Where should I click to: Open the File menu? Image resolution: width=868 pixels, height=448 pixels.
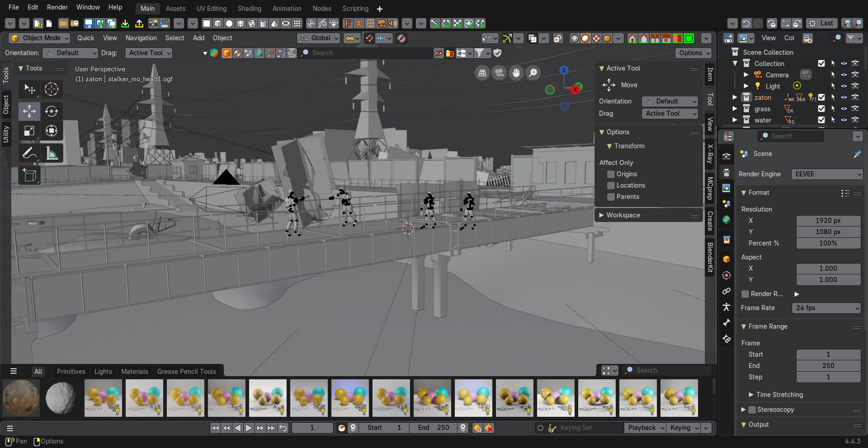(14, 7)
